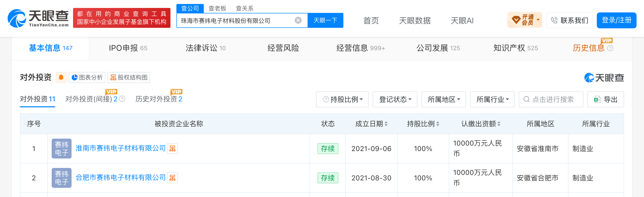The image size is (644, 197).
Task: Open 合肥市赛纬电子材料有限公司 link
Action: [x=121, y=178]
